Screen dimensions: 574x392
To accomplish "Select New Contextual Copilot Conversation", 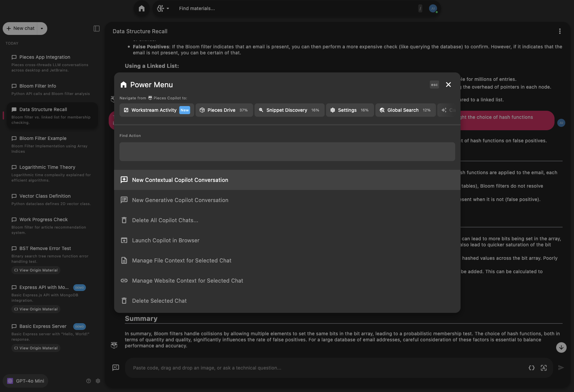I will pyautogui.click(x=287, y=180).
